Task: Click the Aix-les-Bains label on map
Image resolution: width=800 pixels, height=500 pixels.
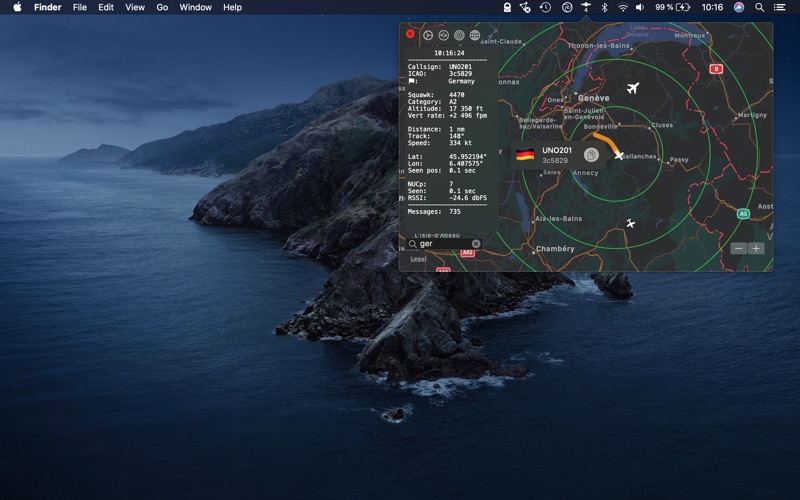Action: pyautogui.click(x=559, y=219)
